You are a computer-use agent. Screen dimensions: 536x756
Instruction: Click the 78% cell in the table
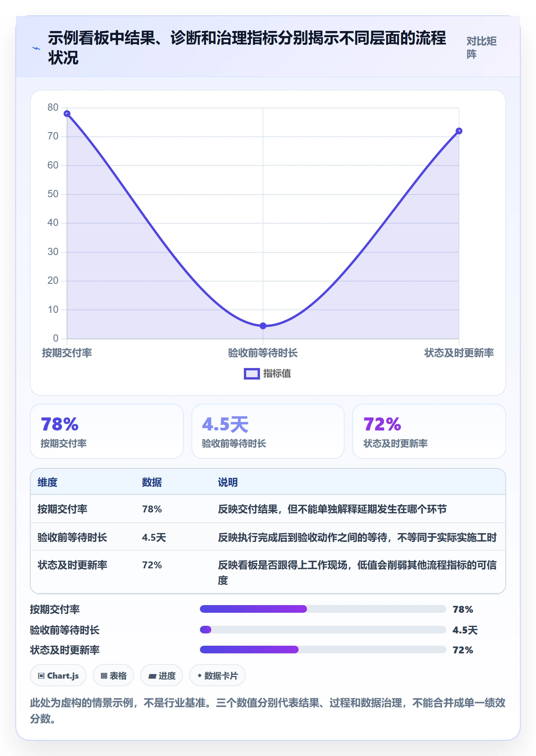[x=152, y=509]
